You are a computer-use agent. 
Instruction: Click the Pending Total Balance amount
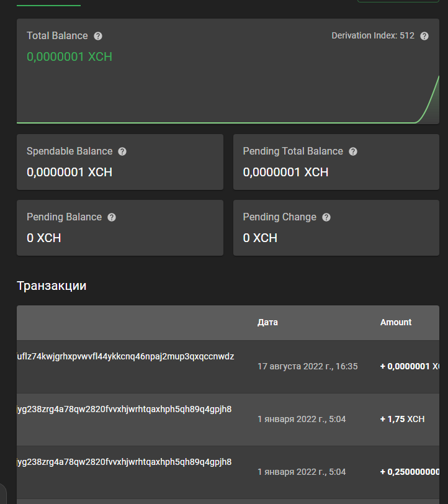285,173
